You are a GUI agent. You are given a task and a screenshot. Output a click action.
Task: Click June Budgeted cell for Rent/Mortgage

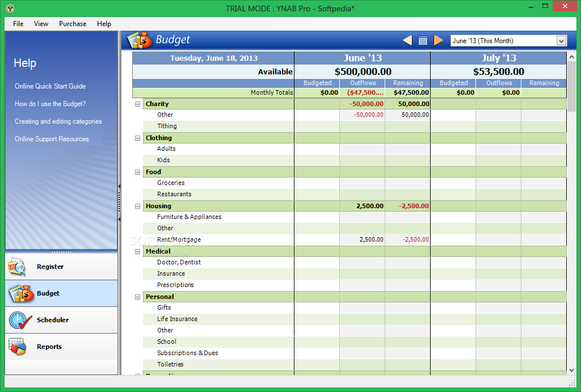317,240
